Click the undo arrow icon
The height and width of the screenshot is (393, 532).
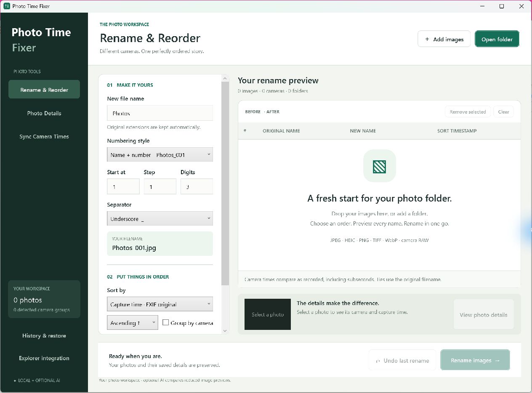[x=378, y=361]
